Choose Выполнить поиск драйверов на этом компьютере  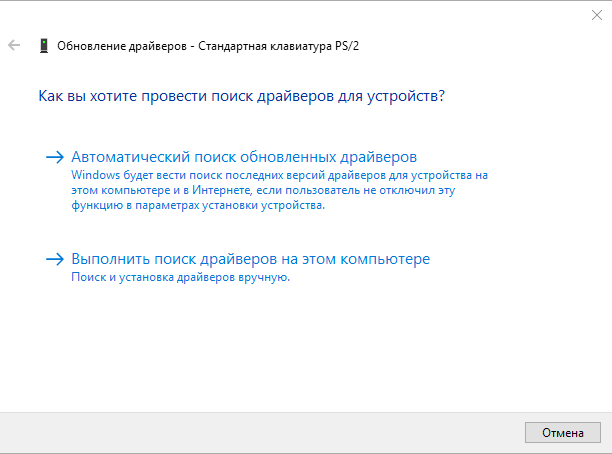(x=251, y=259)
